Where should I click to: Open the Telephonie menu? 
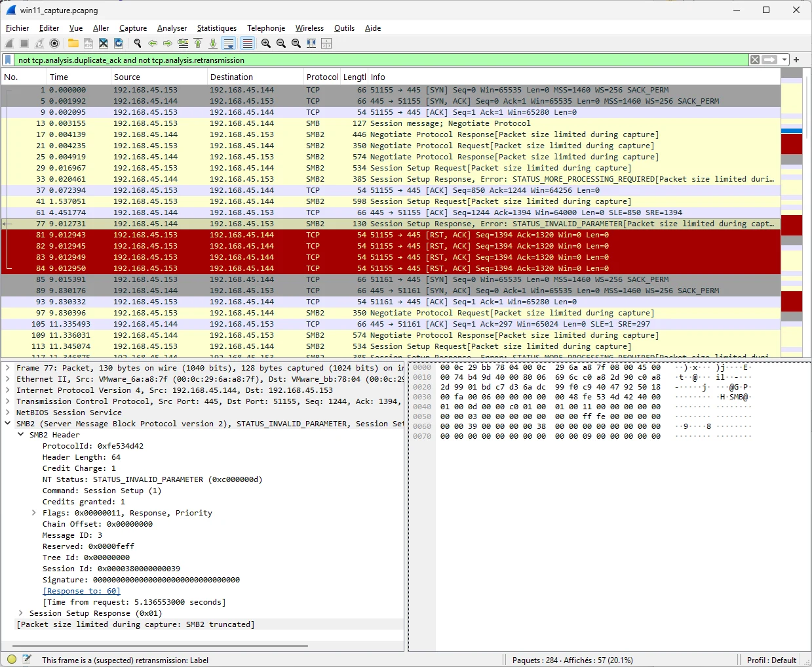(266, 28)
